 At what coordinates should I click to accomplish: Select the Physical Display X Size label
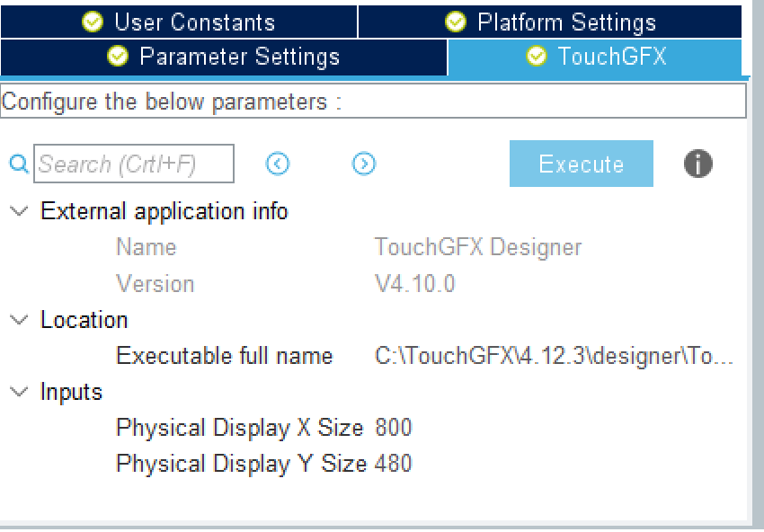click(x=239, y=429)
